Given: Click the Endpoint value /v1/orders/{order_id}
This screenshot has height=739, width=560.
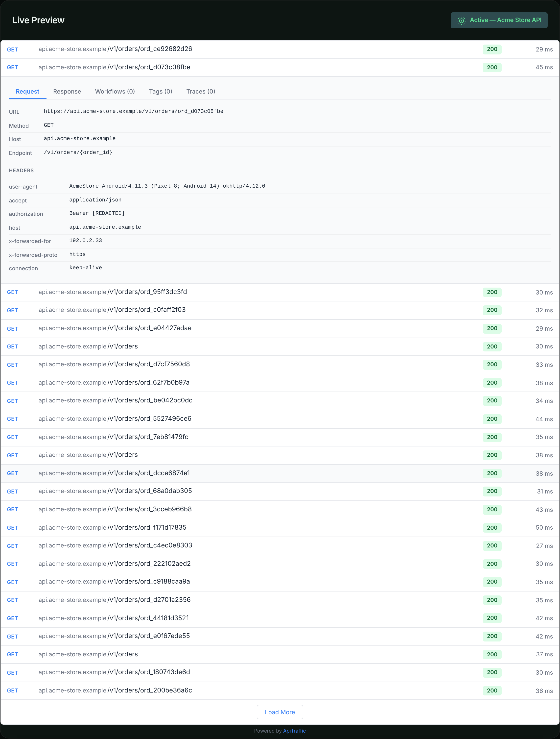Looking at the screenshot, I should click(x=78, y=152).
